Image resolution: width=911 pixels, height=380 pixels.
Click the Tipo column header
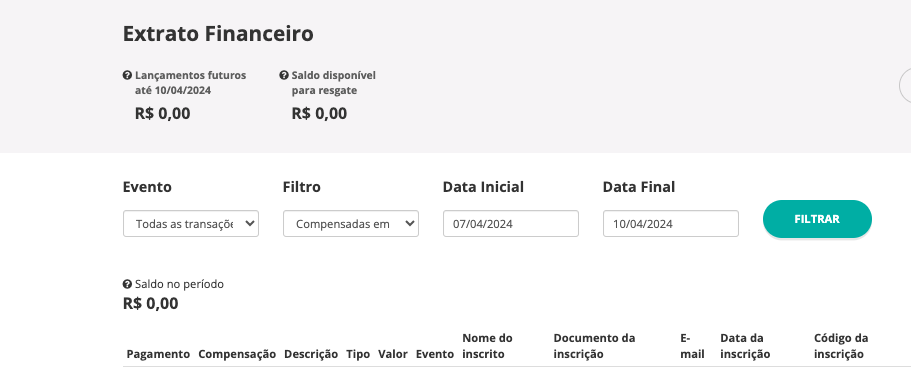358,354
